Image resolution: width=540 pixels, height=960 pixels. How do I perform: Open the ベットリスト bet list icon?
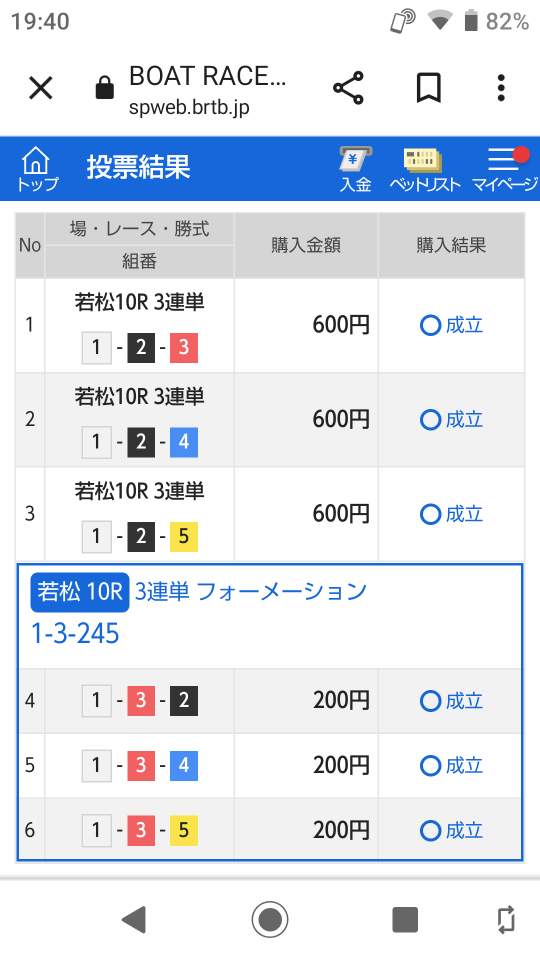[x=424, y=170]
